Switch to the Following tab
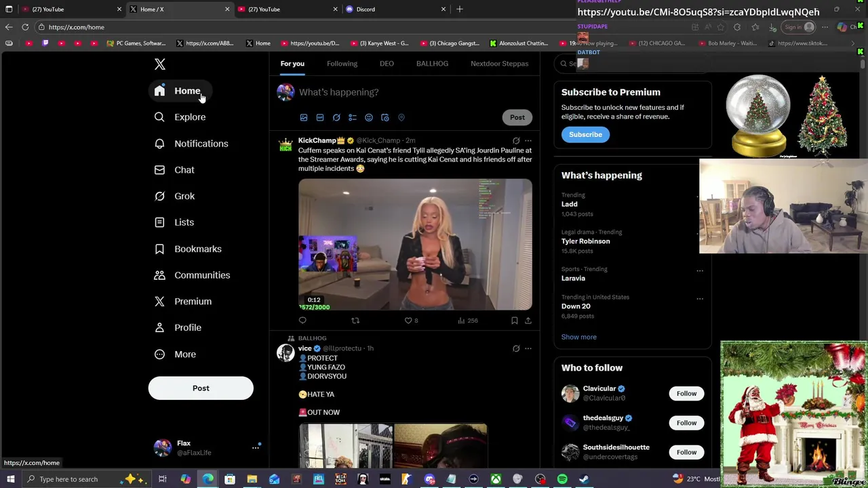 click(x=342, y=64)
